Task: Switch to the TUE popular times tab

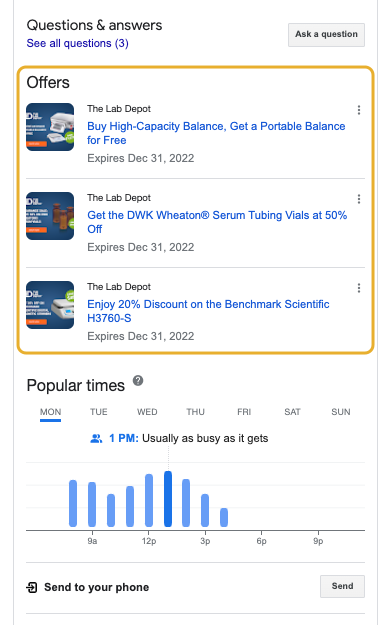Action: (x=98, y=412)
